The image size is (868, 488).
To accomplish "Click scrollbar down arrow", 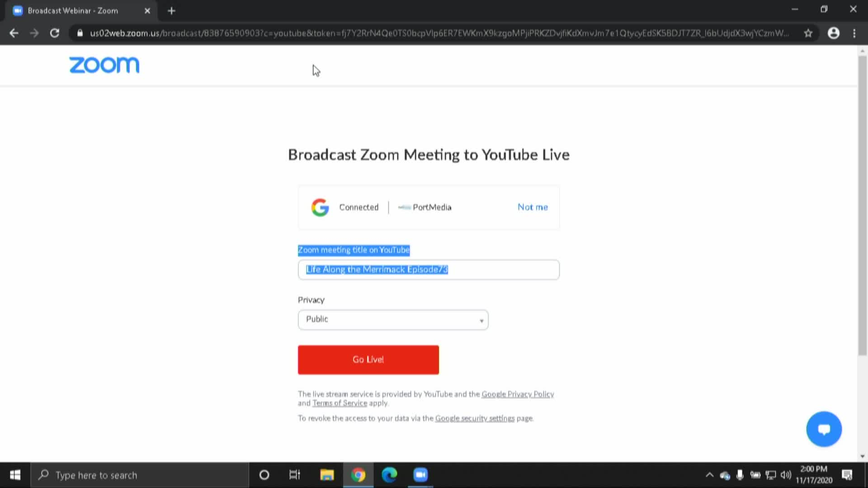I will (862, 456).
